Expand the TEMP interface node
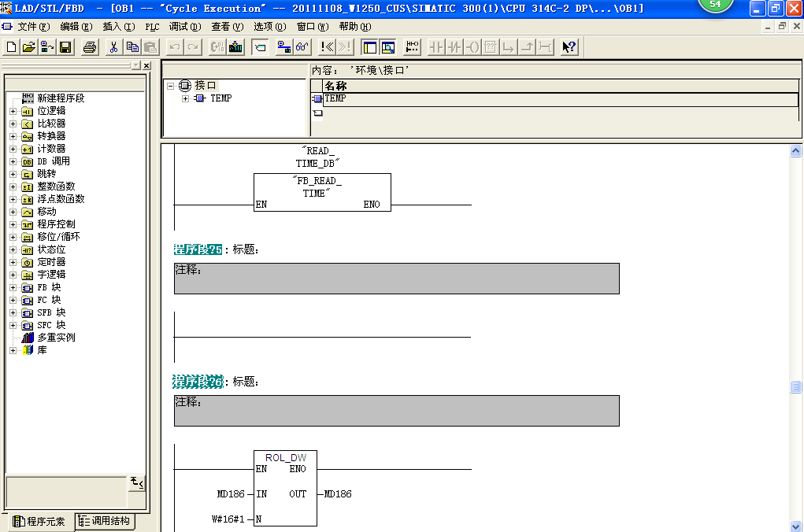The image size is (804, 532). 186,98
